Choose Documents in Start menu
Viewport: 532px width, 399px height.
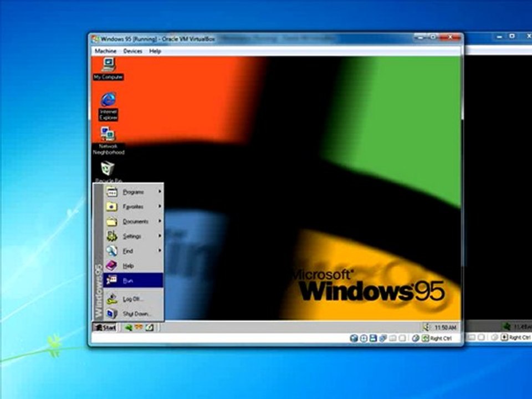pos(134,222)
